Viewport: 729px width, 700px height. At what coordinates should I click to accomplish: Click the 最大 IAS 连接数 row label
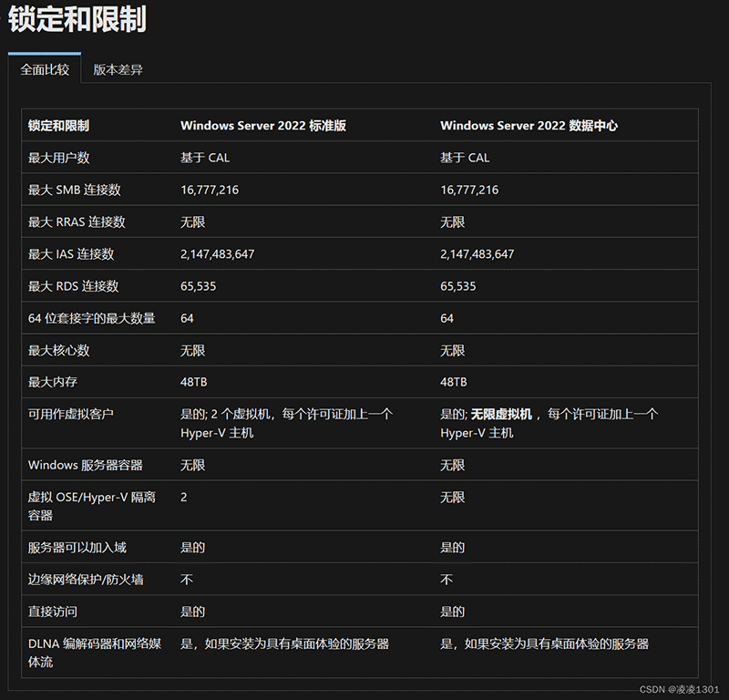coord(71,254)
